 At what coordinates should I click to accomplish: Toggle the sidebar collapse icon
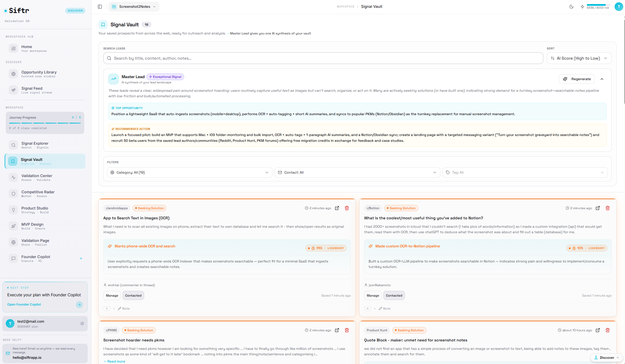[x=100, y=7]
